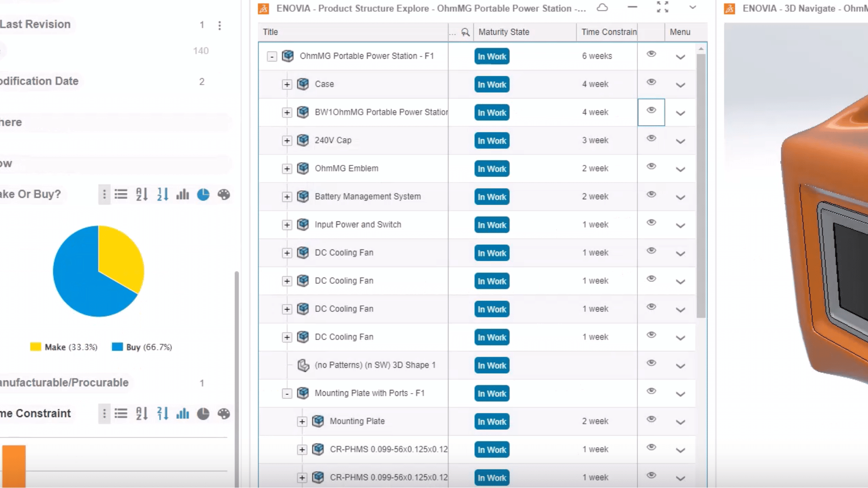
Task: Toggle visibility of Case row
Action: coord(651,82)
